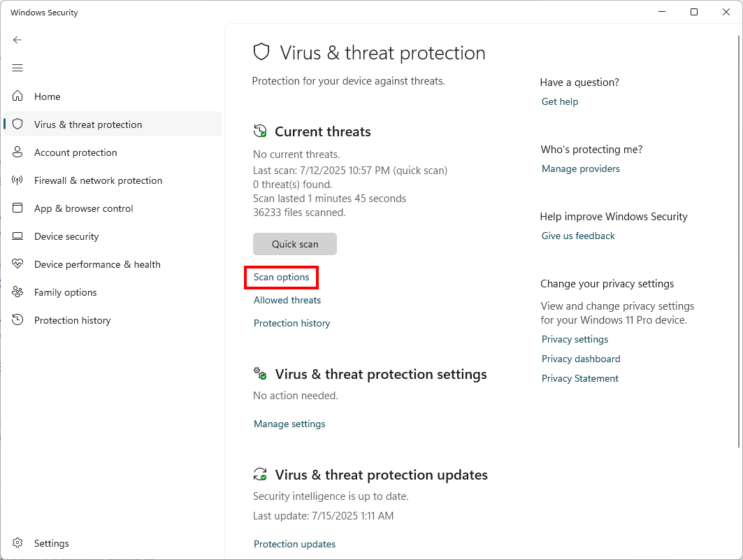The width and height of the screenshot is (743, 560).
Task: Click the Home house icon
Action: (x=18, y=96)
